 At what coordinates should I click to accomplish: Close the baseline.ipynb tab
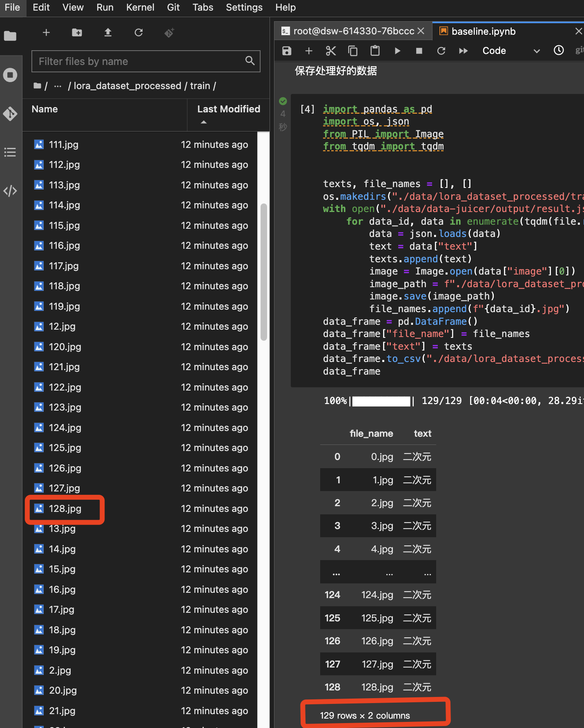click(x=578, y=31)
